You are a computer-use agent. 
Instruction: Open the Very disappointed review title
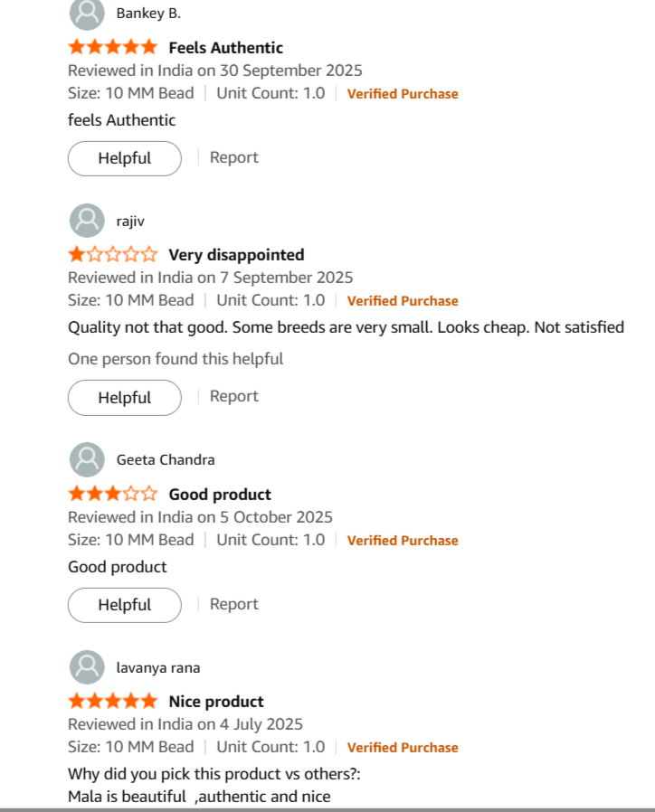pos(236,255)
